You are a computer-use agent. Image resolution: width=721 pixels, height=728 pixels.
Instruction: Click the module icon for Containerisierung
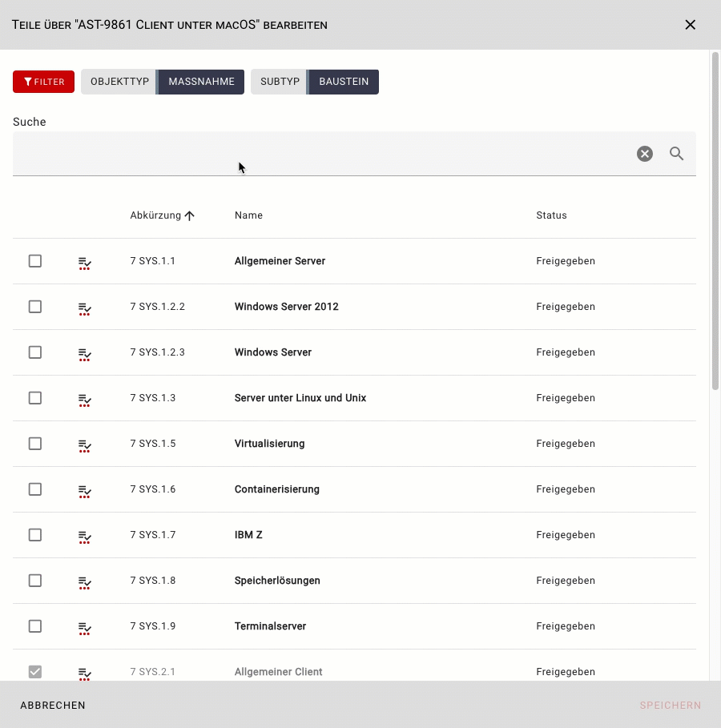tap(84, 490)
